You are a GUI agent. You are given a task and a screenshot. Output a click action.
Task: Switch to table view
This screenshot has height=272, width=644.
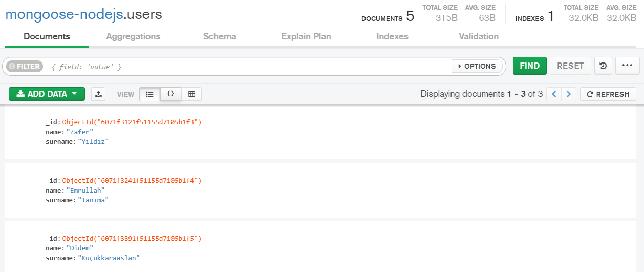(x=191, y=94)
